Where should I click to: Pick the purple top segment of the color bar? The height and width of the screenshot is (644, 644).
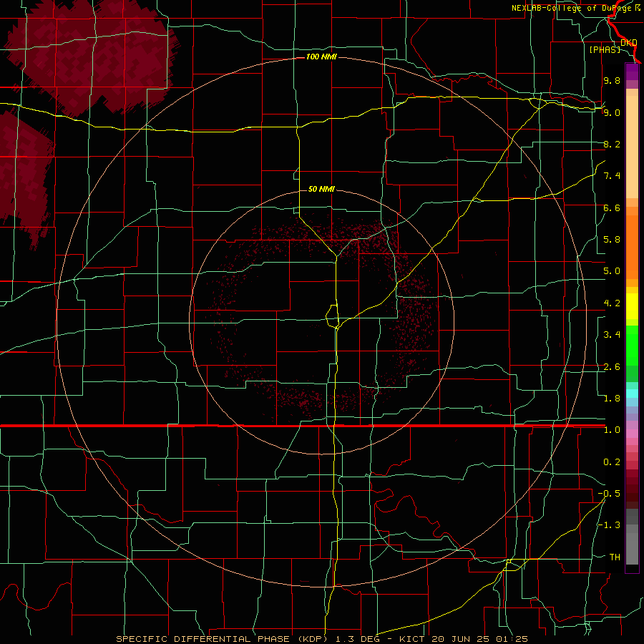632,72
